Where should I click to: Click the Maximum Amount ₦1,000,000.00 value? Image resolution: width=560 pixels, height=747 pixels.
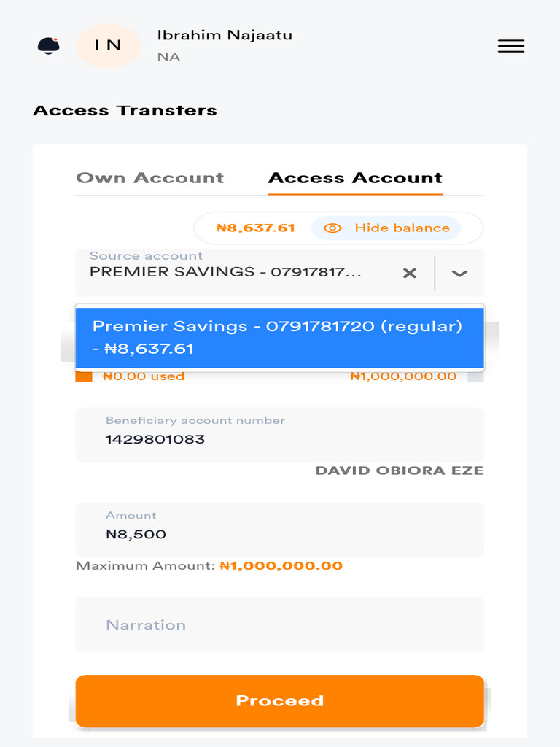point(281,565)
